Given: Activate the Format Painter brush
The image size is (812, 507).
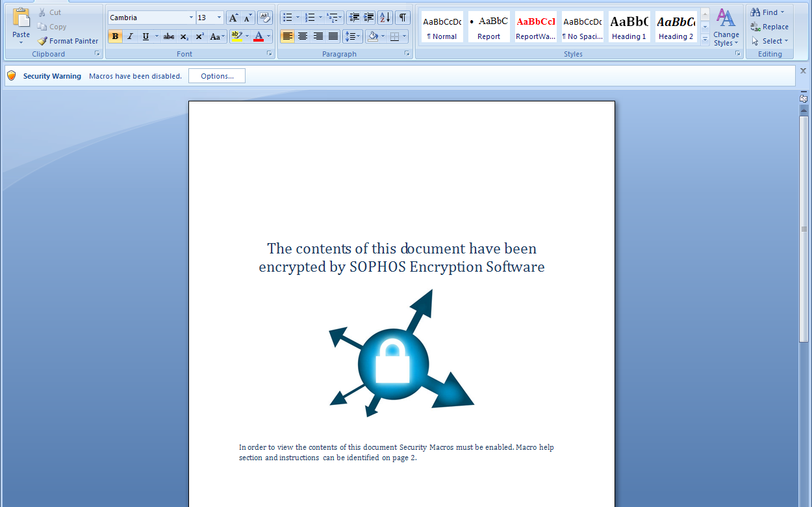Looking at the screenshot, I should [x=68, y=41].
